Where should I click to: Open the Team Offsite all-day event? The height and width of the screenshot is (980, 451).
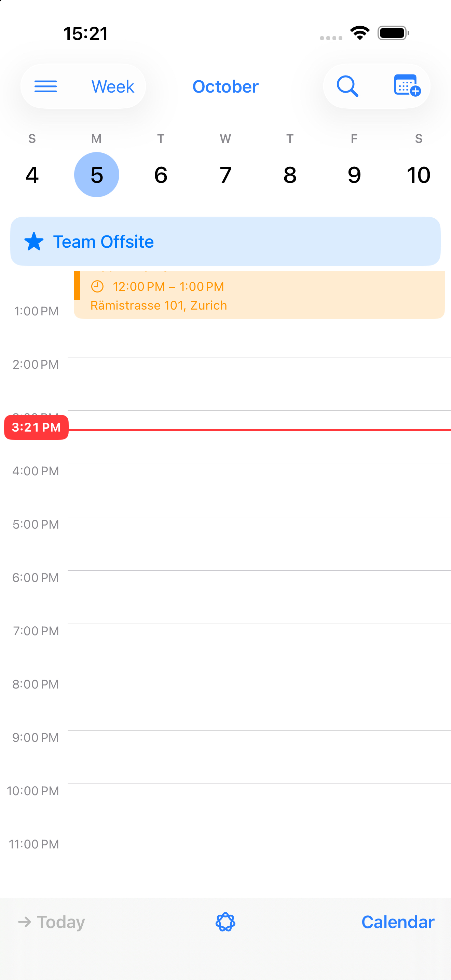(x=225, y=241)
